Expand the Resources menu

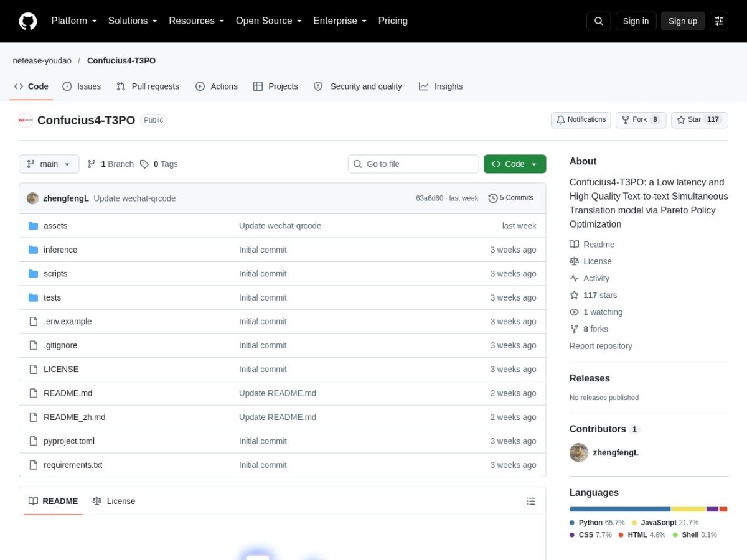196,21
